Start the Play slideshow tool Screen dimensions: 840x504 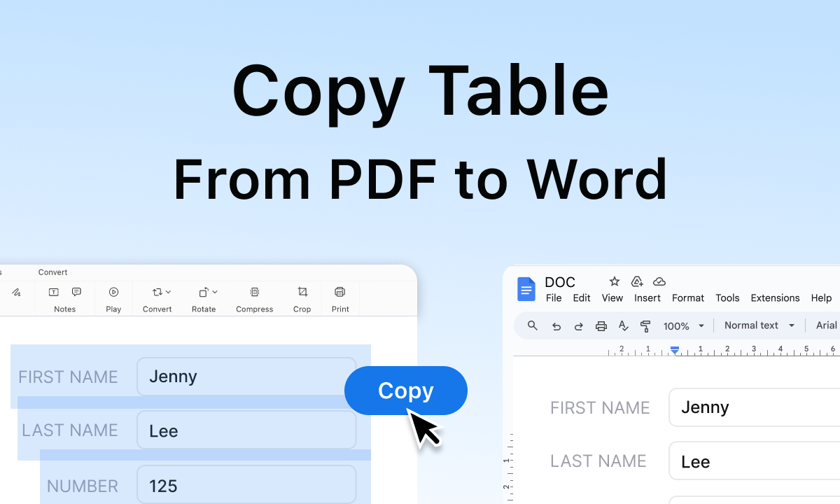click(113, 298)
